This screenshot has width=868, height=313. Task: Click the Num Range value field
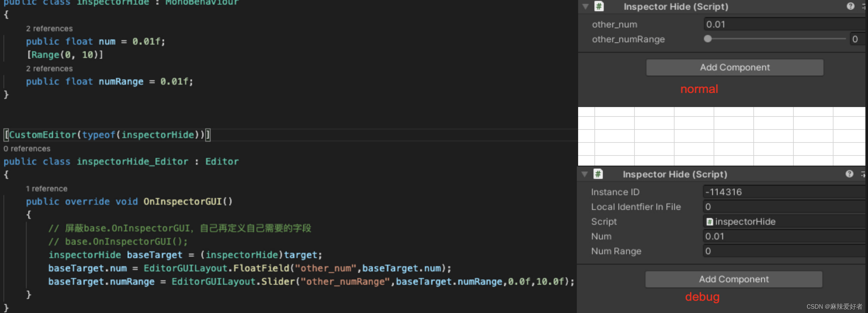coord(784,251)
